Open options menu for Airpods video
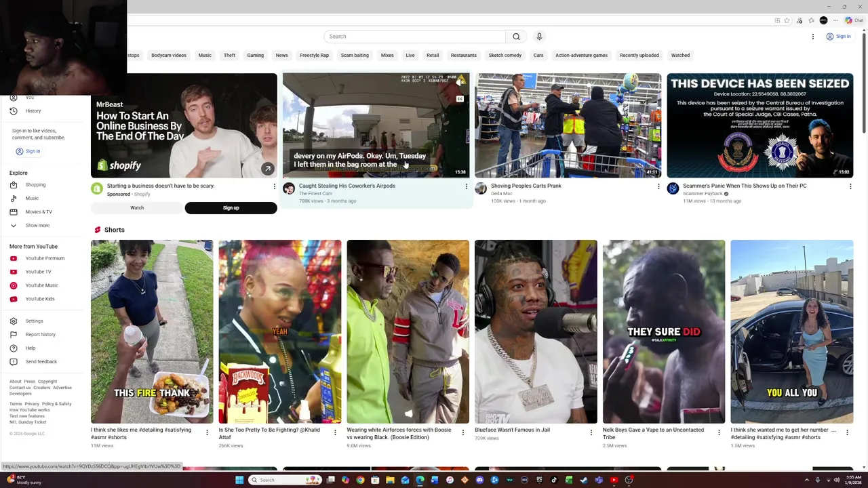Screen dimensions: 868x488 pos(467,186)
